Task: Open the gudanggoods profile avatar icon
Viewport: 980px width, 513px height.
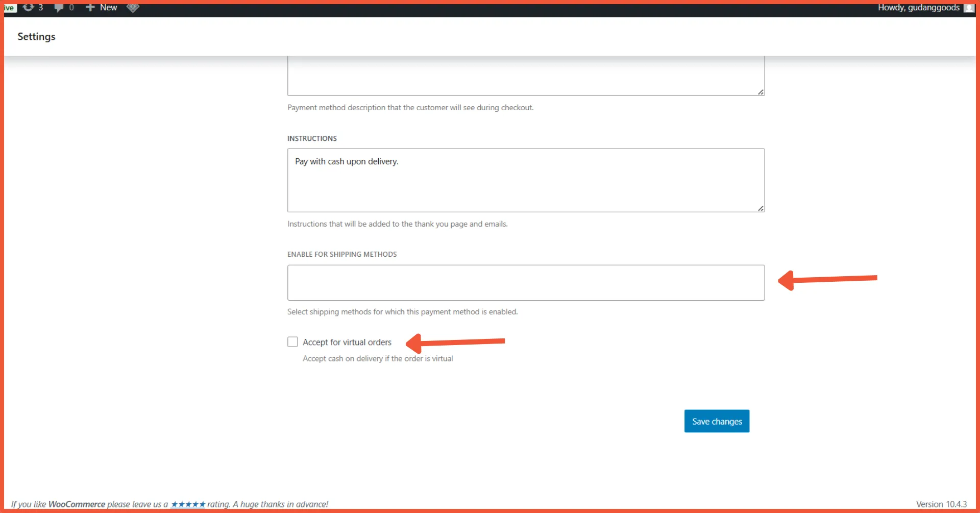Action: coord(968,8)
